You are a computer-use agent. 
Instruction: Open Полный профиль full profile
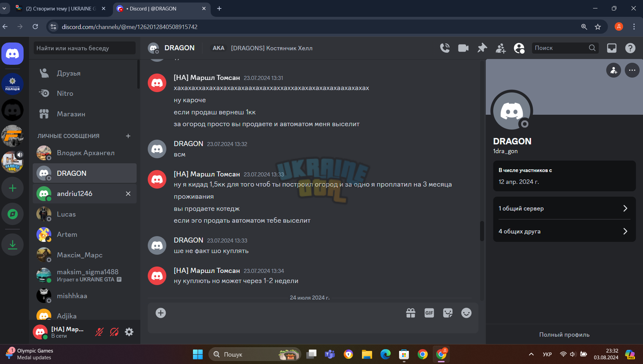[x=564, y=335]
